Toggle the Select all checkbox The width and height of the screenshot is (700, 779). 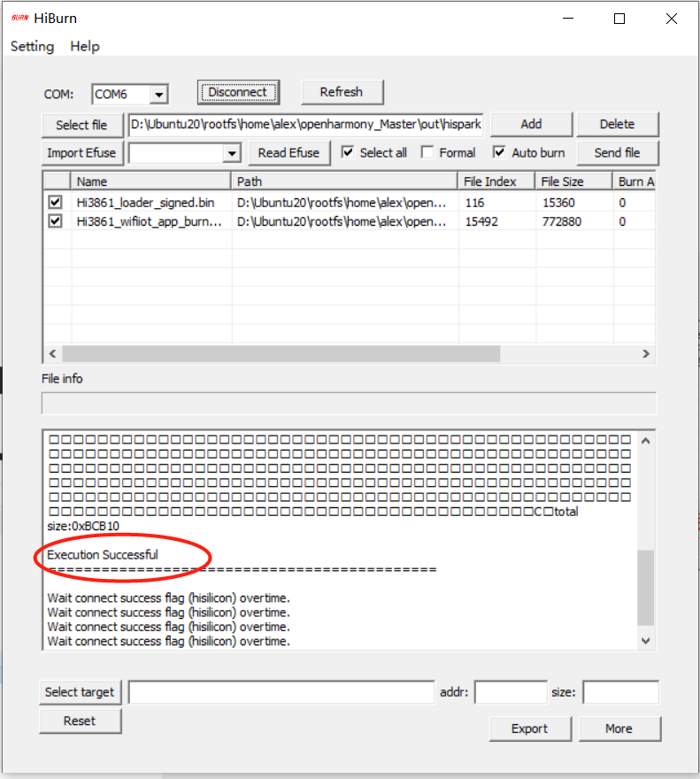(348, 152)
